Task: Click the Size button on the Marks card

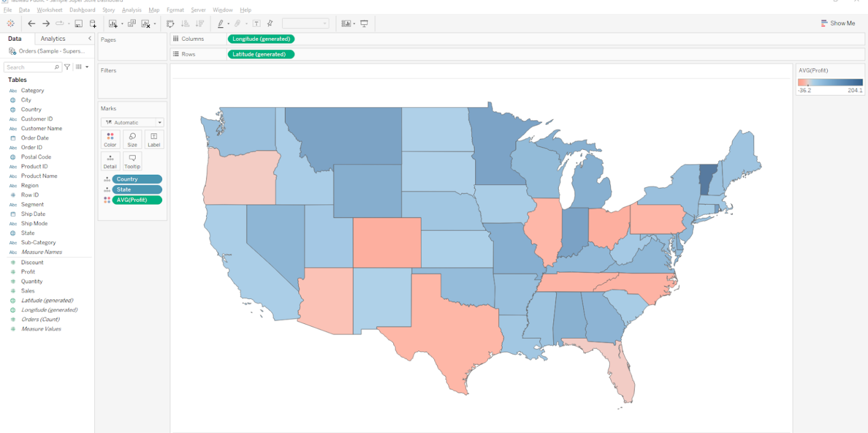Action: click(132, 139)
